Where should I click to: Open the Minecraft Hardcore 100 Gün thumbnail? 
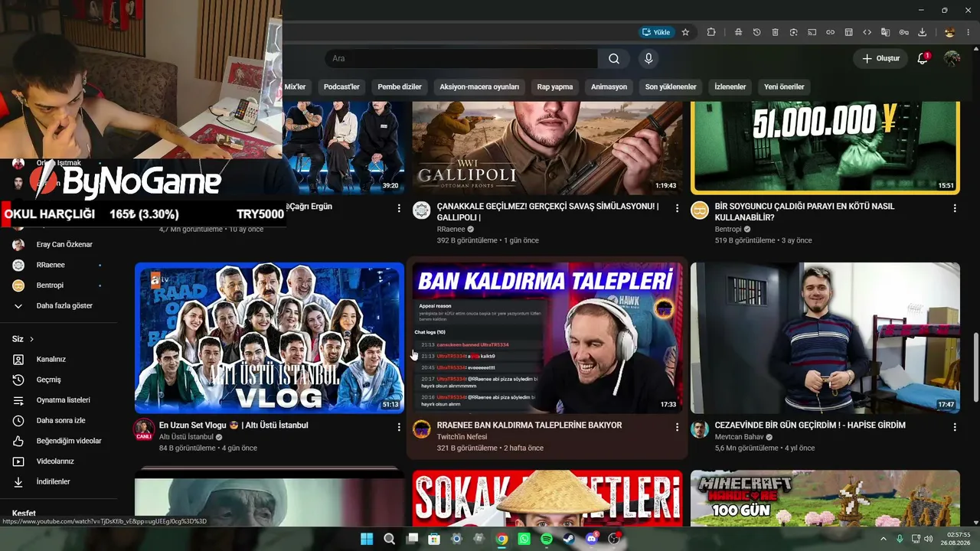tap(825, 498)
